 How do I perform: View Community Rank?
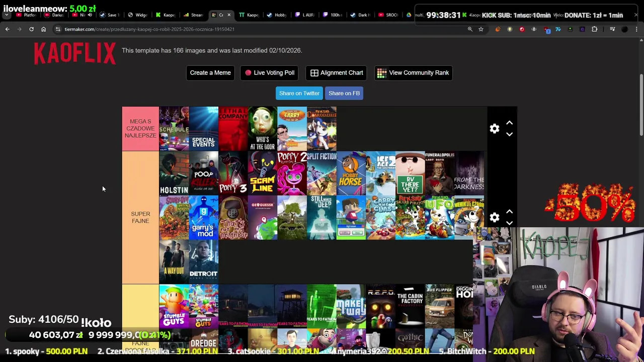click(413, 73)
